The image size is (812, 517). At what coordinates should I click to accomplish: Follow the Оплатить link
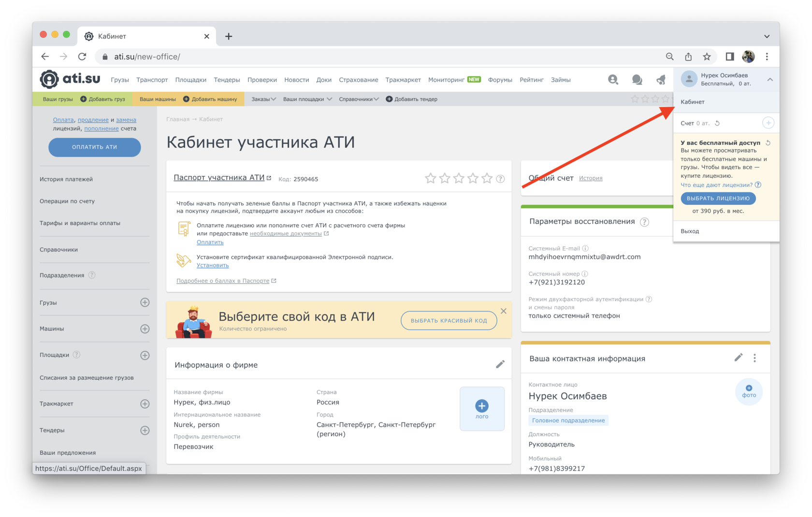click(x=210, y=242)
